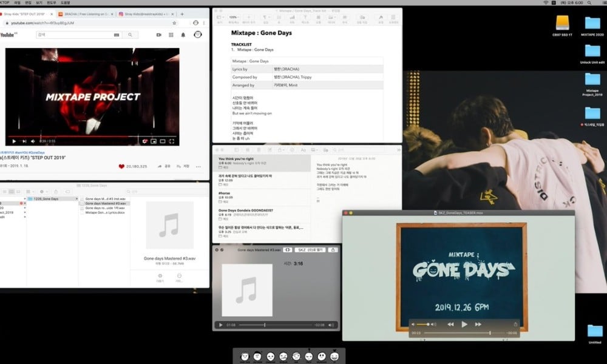607x364 pixels.
Task: Open YouTube create video camera icon
Action: 158,35
